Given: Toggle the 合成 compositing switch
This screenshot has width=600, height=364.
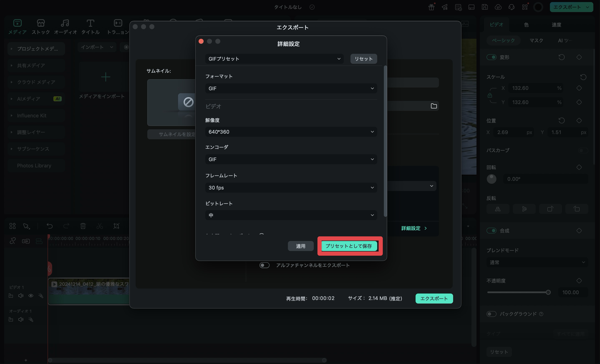Looking at the screenshot, I should click(491, 231).
